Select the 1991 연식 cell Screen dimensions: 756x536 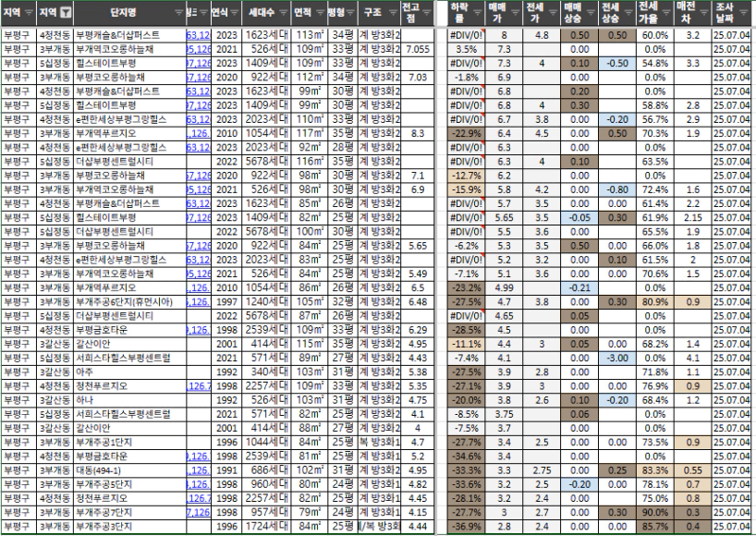coord(226,470)
